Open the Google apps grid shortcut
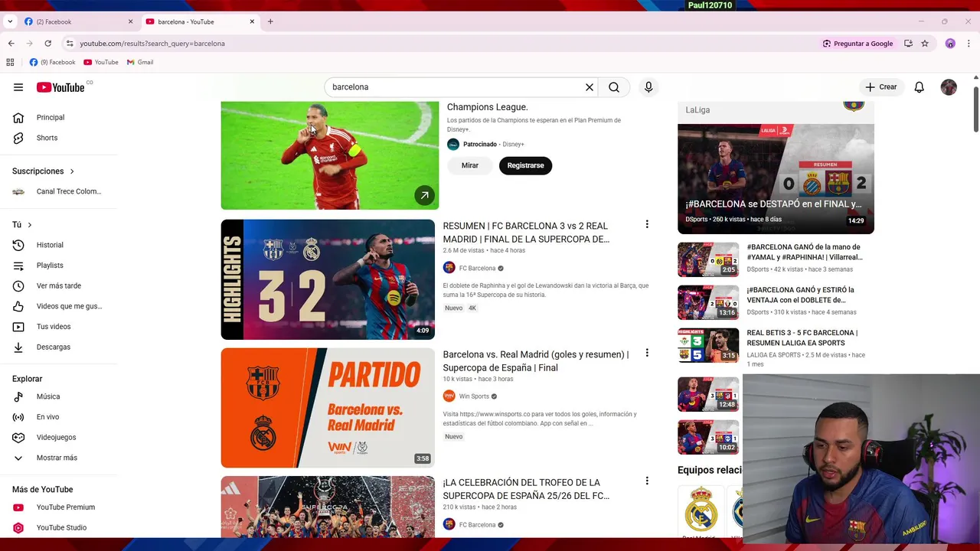Screen dimensions: 980x551 [x=10, y=62]
